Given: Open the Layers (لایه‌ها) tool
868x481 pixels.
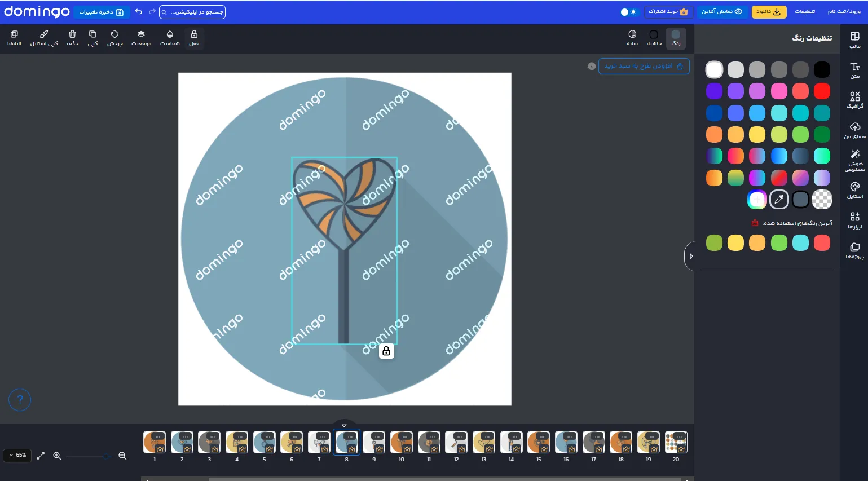Looking at the screenshot, I should [14, 38].
